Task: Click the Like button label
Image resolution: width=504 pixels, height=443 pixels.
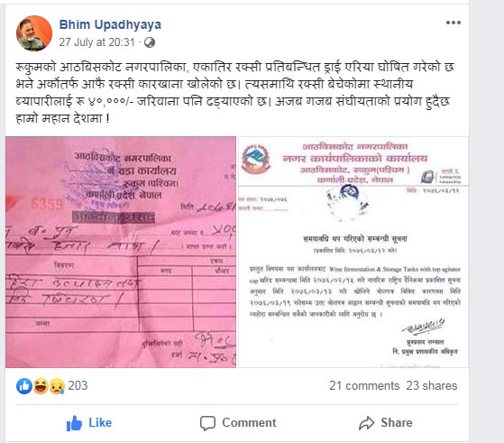Action: (x=100, y=423)
